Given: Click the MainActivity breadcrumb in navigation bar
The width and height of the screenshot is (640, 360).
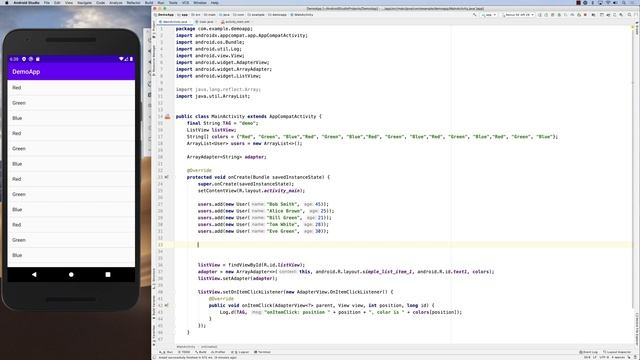Looking at the screenshot, I should pyautogui.click(x=301, y=15).
